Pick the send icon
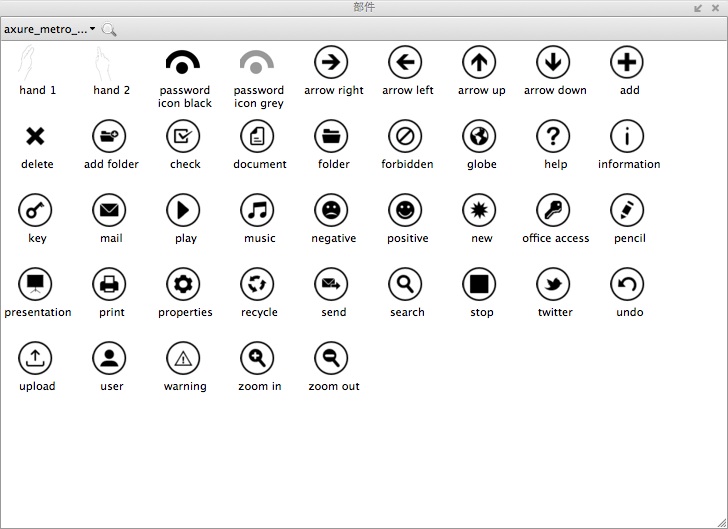The height and width of the screenshot is (529, 728). click(x=331, y=284)
